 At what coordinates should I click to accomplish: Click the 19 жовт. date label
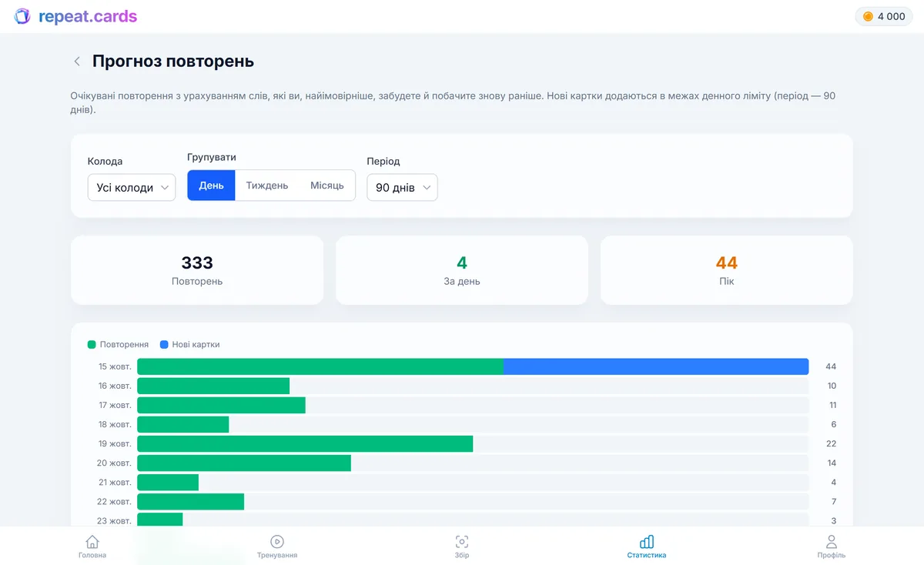point(115,443)
